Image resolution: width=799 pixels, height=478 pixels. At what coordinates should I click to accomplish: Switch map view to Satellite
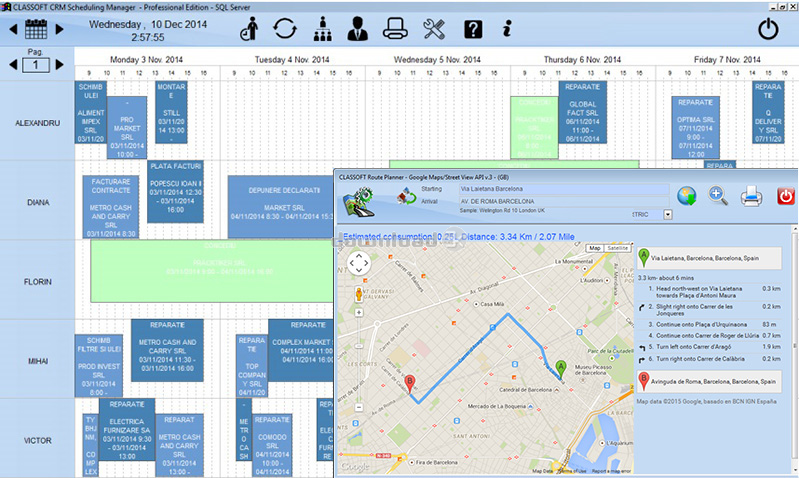618,248
